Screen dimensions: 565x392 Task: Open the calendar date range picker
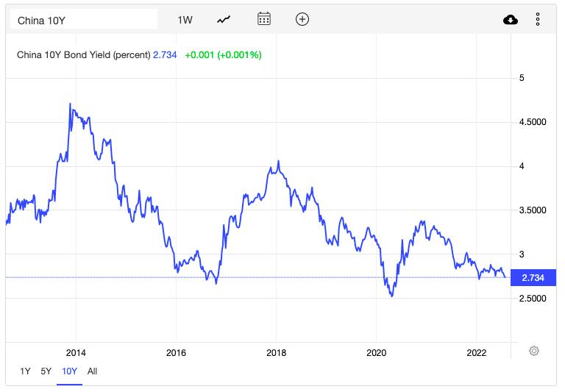click(264, 19)
